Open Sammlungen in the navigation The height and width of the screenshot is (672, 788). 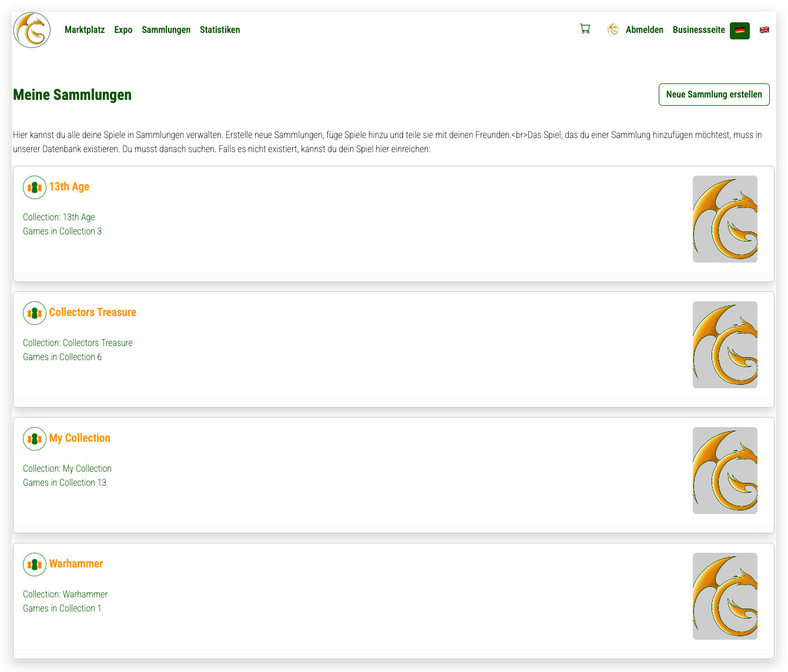tap(166, 30)
